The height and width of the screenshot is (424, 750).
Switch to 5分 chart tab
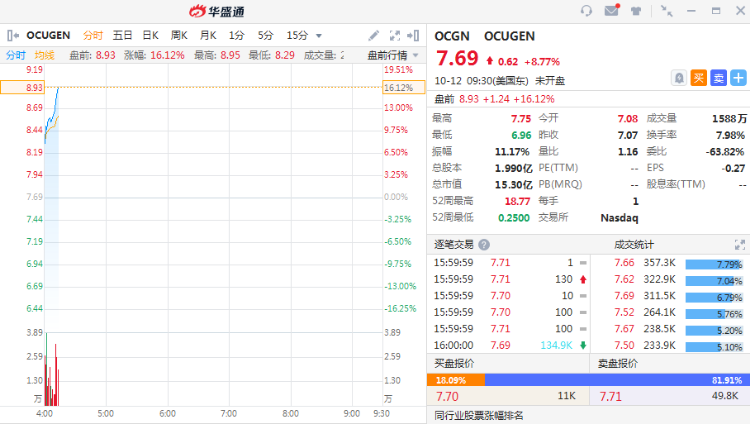[265, 35]
